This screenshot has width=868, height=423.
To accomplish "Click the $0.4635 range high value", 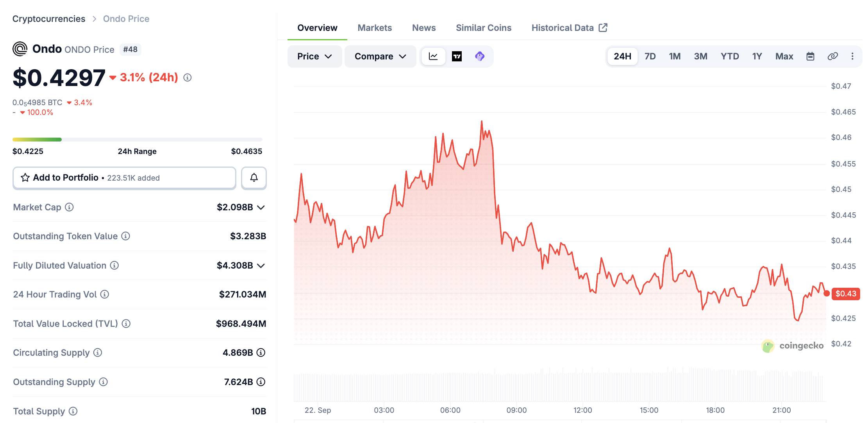I will click(246, 151).
